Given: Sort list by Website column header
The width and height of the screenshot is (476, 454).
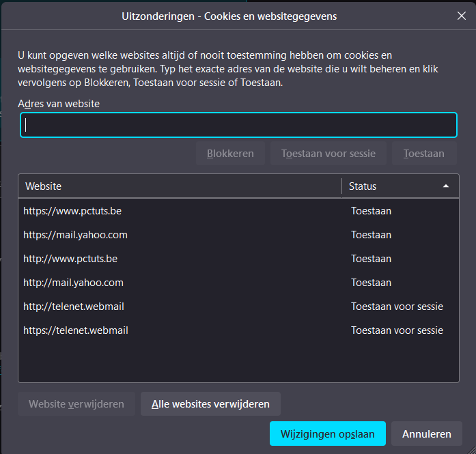Looking at the screenshot, I should tap(180, 186).
